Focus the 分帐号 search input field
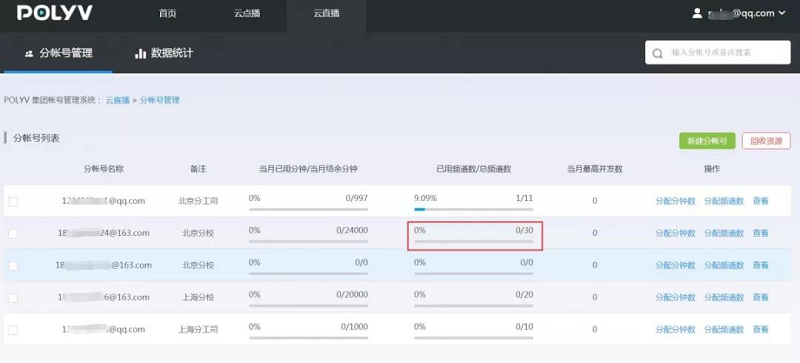This screenshot has width=800, height=363. click(x=718, y=53)
